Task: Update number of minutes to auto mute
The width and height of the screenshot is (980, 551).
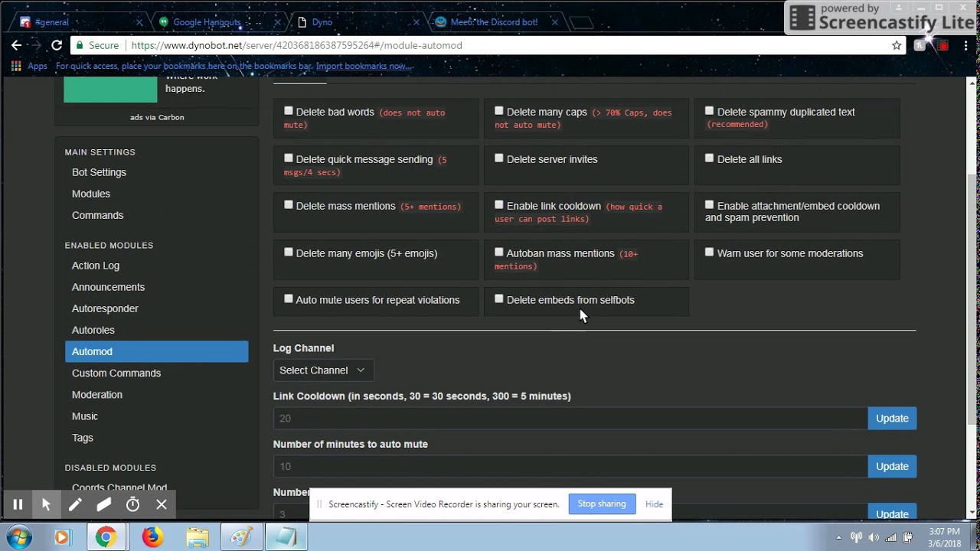Action: point(892,466)
